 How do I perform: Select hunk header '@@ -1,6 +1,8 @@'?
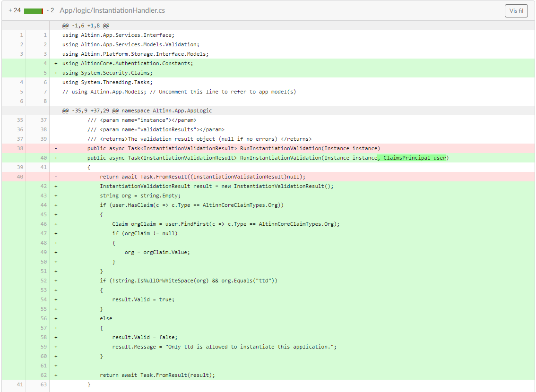click(x=86, y=26)
